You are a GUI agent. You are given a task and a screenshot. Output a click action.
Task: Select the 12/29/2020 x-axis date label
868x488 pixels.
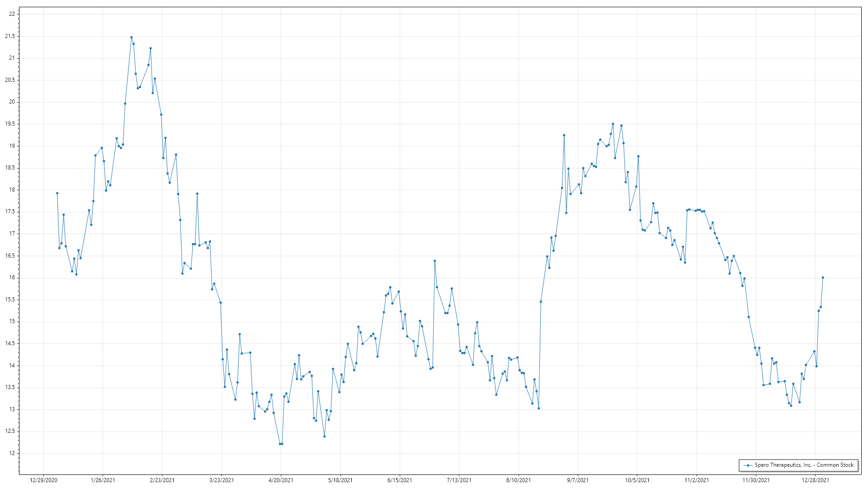pos(43,480)
